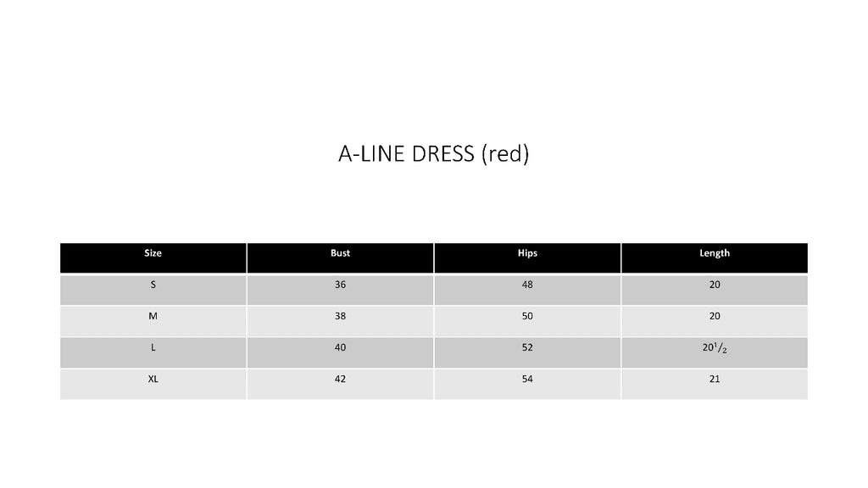The height and width of the screenshot is (488, 868).
Task: Click the Hips column header
Action: pos(527,253)
